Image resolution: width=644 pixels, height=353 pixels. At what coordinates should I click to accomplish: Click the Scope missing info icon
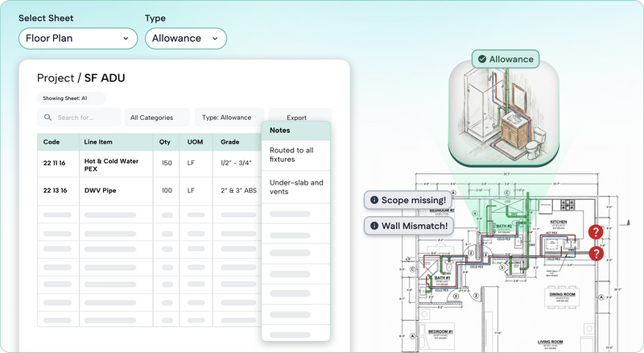(374, 200)
